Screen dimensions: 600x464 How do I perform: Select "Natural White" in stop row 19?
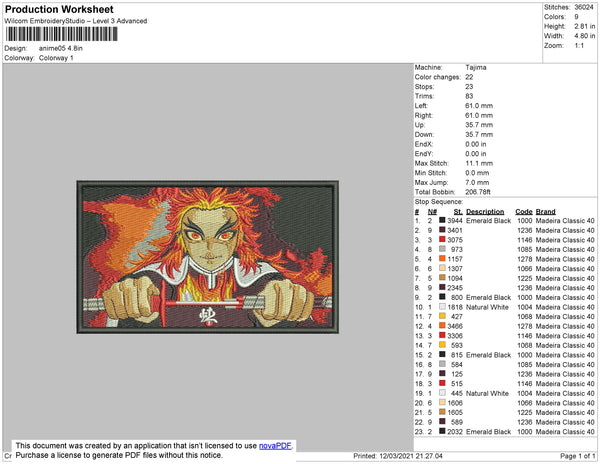tap(487, 393)
